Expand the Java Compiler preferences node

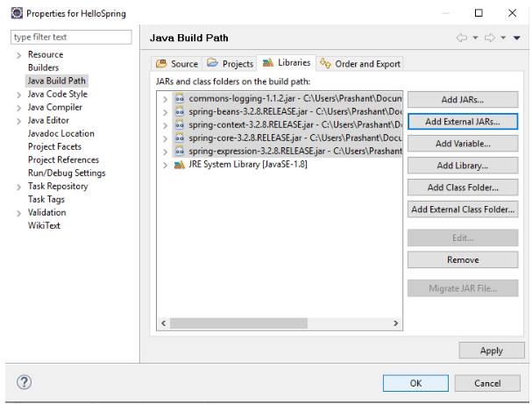coord(18,108)
